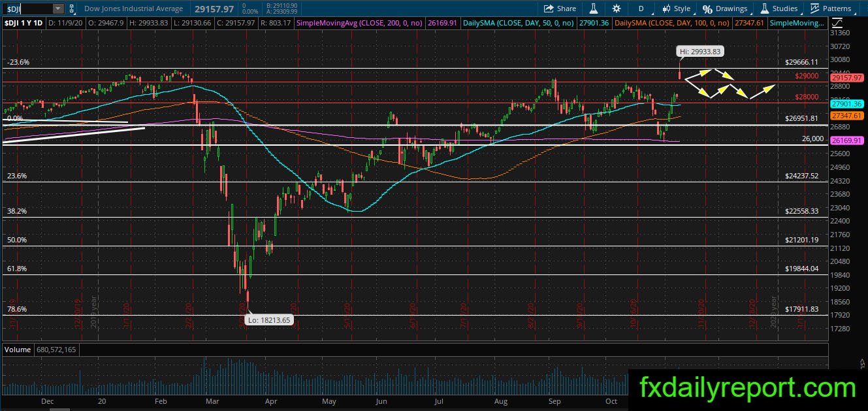Click the -23.6% retracement label
The width and height of the screenshot is (868, 411).
coord(18,62)
